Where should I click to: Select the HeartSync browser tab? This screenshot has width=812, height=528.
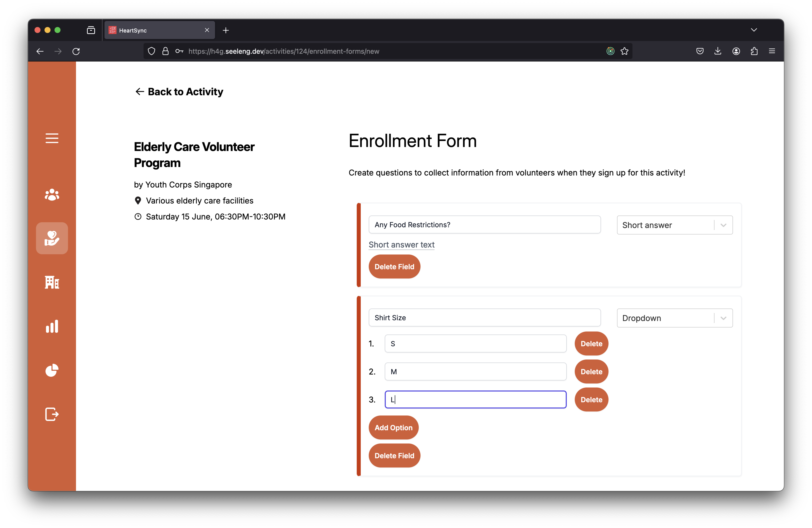click(x=157, y=30)
